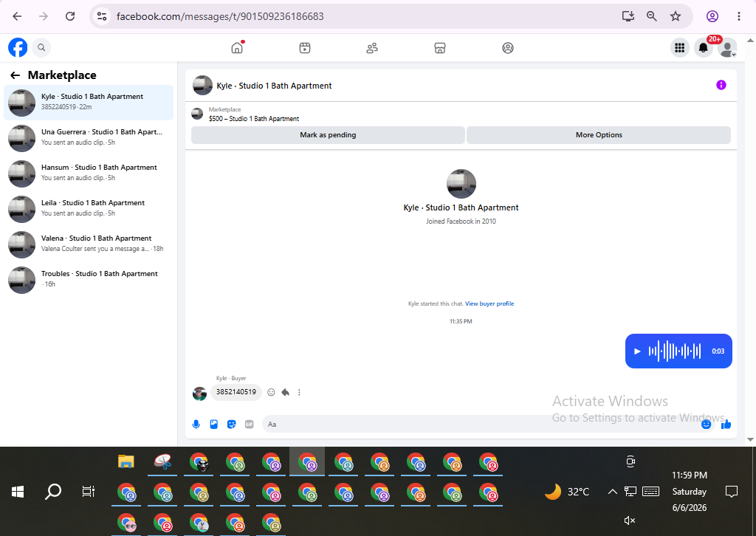Click Facebook search magnifier icon

41,47
